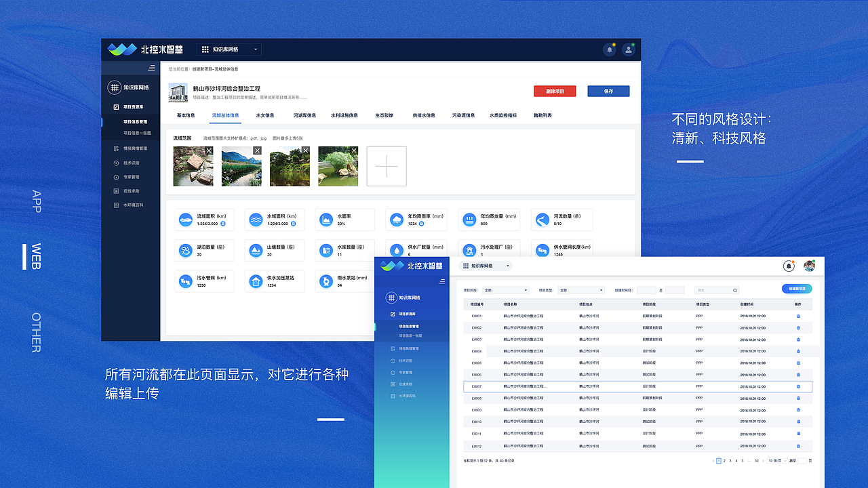
Task: Click the search magnifier icon in filter bar
Action: point(734,290)
